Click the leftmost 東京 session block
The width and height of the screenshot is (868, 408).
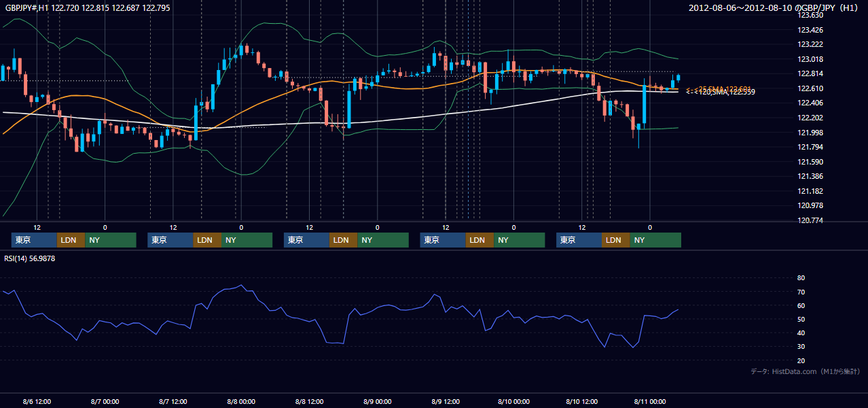[34, 240]
